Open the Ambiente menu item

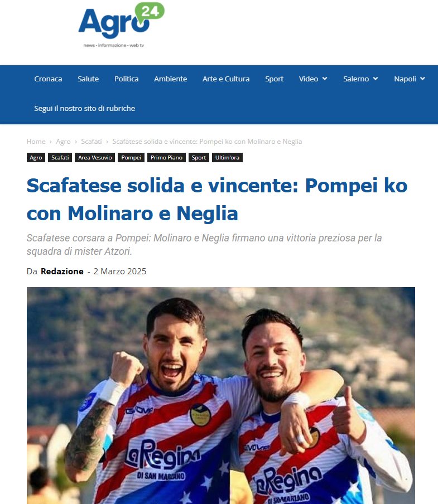[x=170, y=79]
